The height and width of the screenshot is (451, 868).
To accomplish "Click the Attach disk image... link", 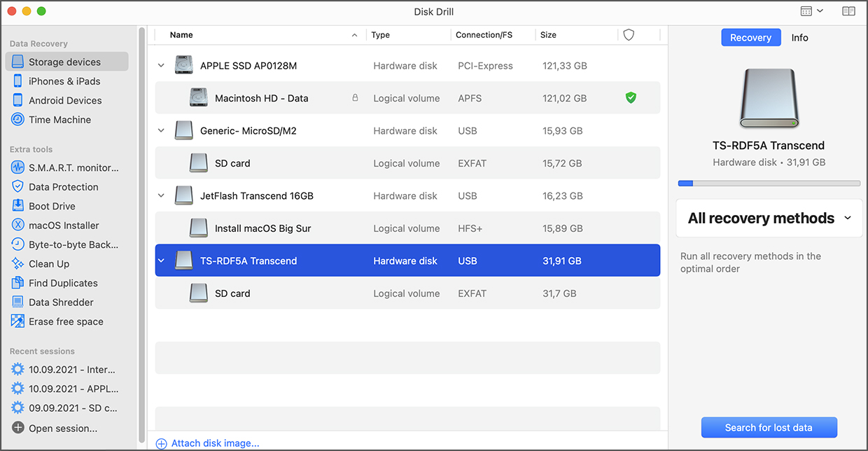I will point(215,443).
